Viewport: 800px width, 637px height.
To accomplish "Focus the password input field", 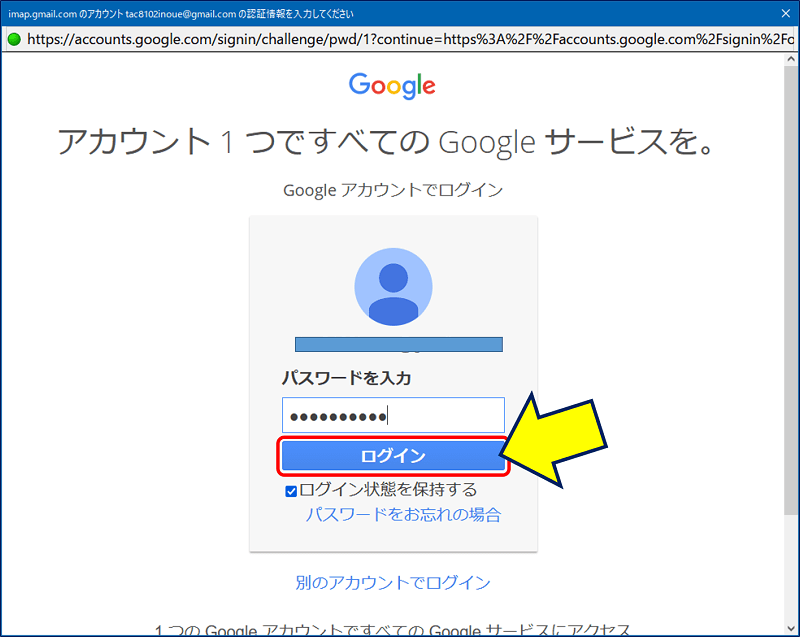I will 393,415.
